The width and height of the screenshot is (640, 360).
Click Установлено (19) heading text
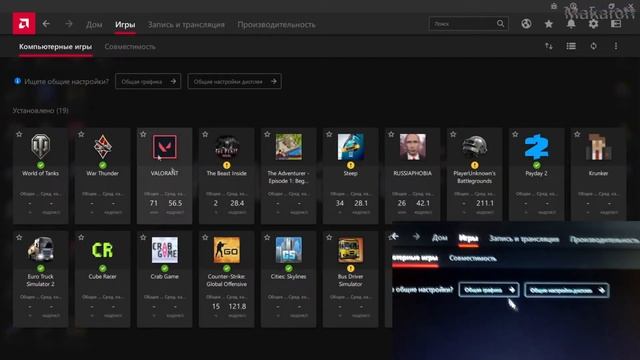[40, 111]
